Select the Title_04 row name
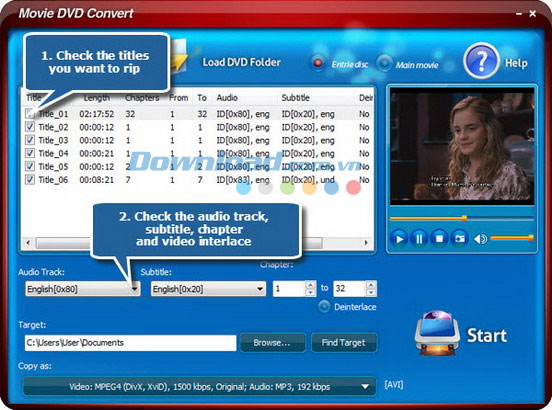552x410 pixels. [53, 153]
